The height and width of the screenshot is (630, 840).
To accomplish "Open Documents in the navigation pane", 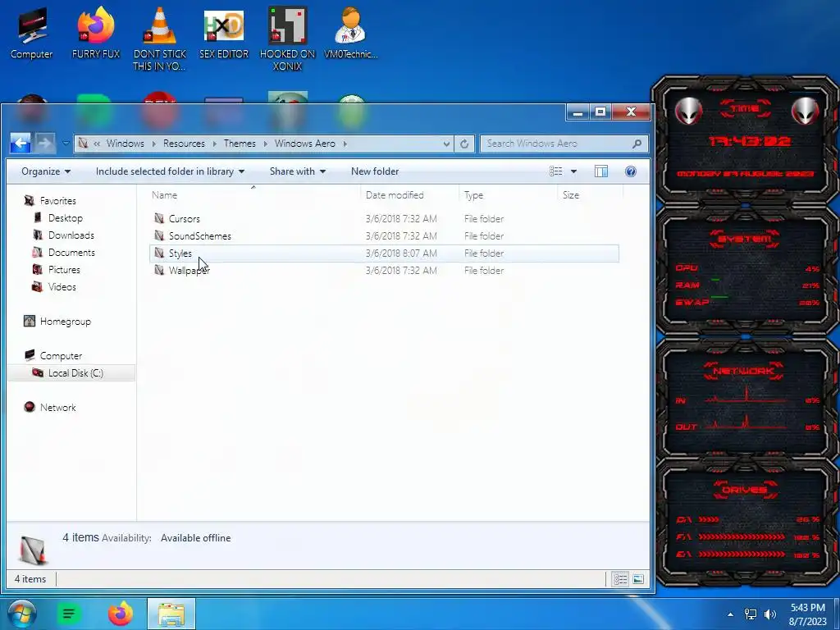I will click(71, 253).
